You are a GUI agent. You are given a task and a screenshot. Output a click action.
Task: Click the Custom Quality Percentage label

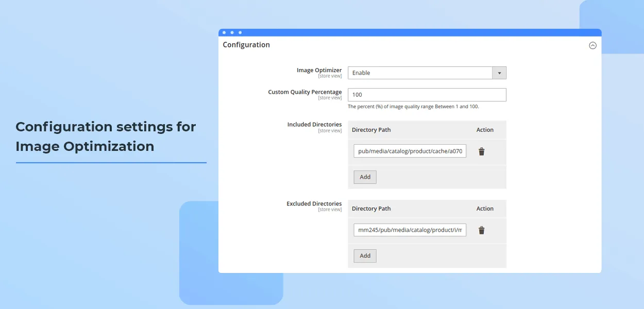pyautogui.click(x=304, y=92)
